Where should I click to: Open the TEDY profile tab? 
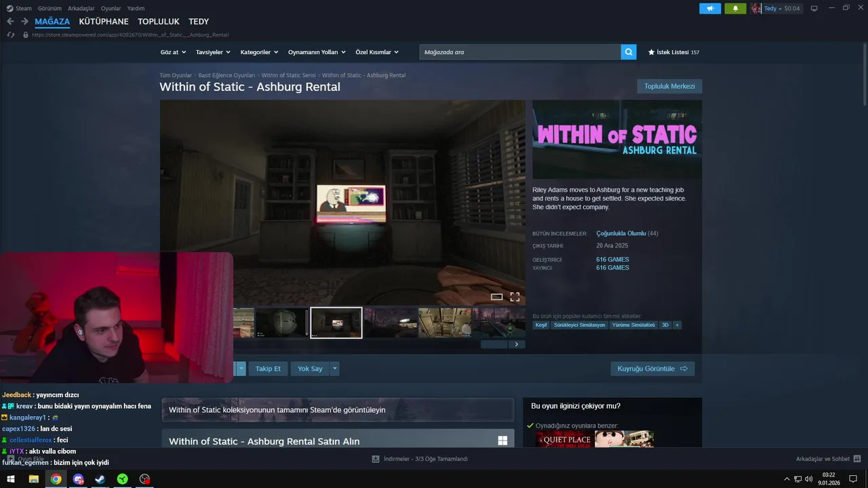click(x=199, y=22)
